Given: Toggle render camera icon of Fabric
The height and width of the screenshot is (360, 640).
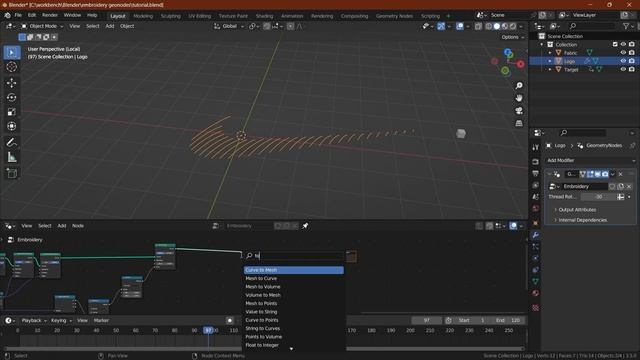Looking at the screenshot, I should coord(631,53).
